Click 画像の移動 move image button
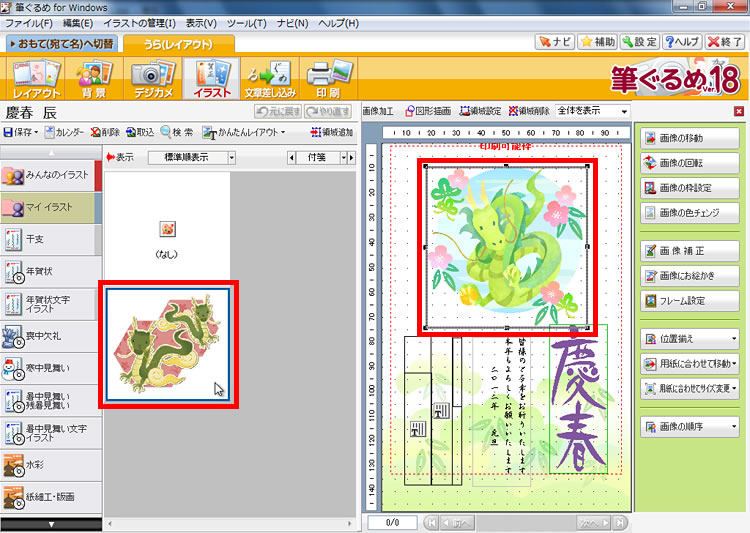The height and width of the screenshot is (533, 750). point(690,138)
